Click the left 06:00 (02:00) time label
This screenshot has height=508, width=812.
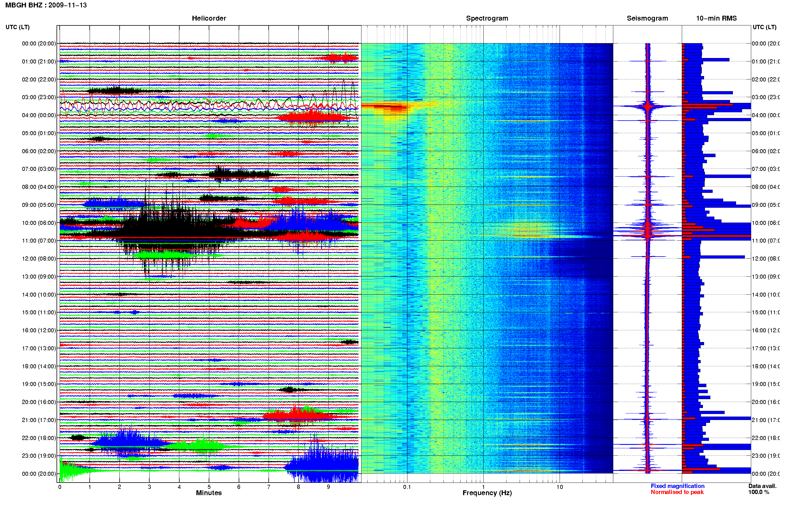click(x=39, y=151)
